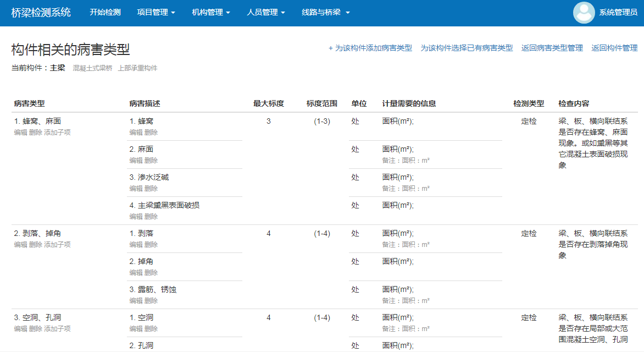Open the 人员管理 dropdown menu
Screen dimensions: 644x352
[266, 13]
